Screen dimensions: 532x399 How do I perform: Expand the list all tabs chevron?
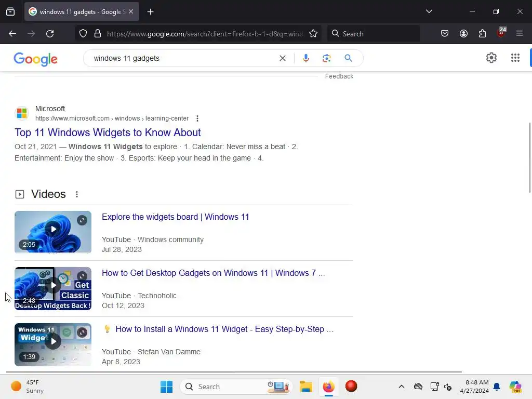tap(429, 11)
